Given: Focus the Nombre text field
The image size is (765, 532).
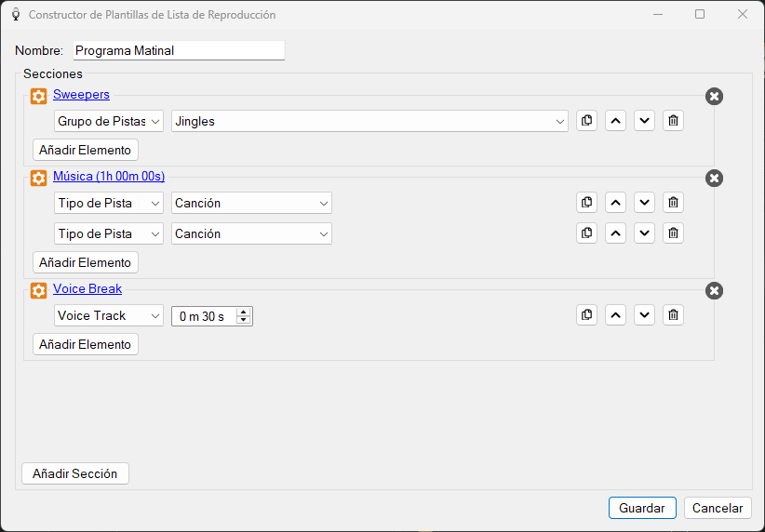Looking at the screenshot, I should click(179, 50).
